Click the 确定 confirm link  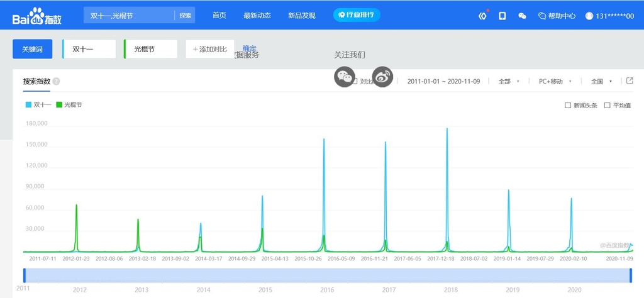tap(249, 48)
